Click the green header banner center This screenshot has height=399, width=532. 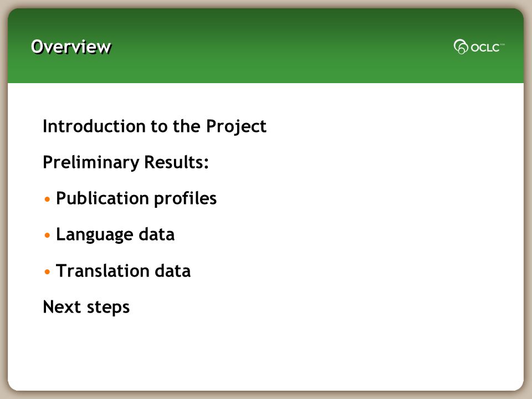click(265, 46)
